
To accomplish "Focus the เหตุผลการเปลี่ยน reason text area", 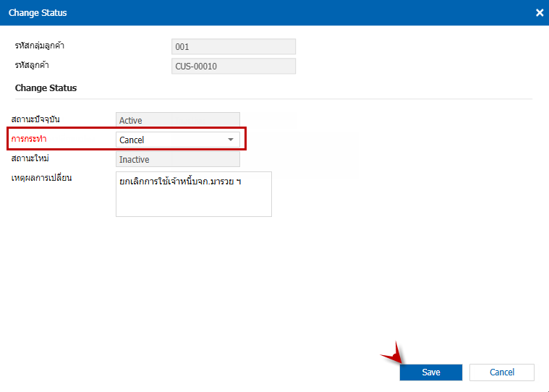I will 193,194.
